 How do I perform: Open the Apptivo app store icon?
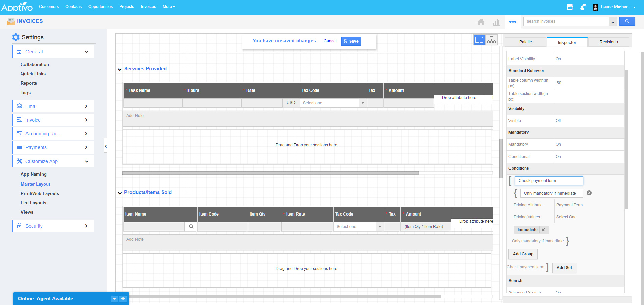(570, 7)
